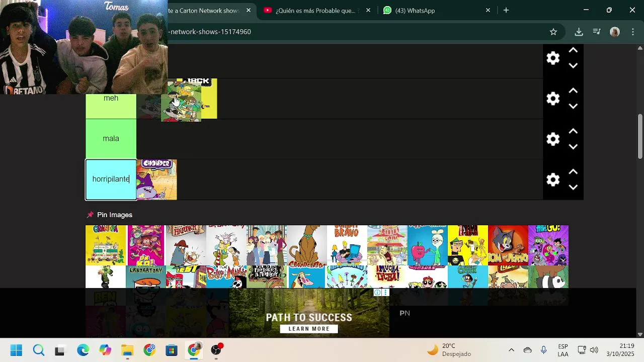Select the Craig of the Creek thumbnail

click(x=468, y=277)
